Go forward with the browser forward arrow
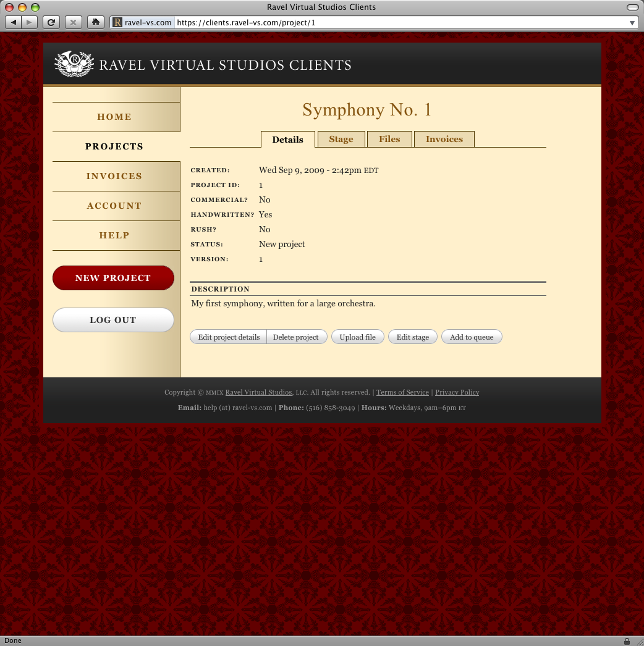The width and height of the screenshot is (644, 646). point(29,22)
